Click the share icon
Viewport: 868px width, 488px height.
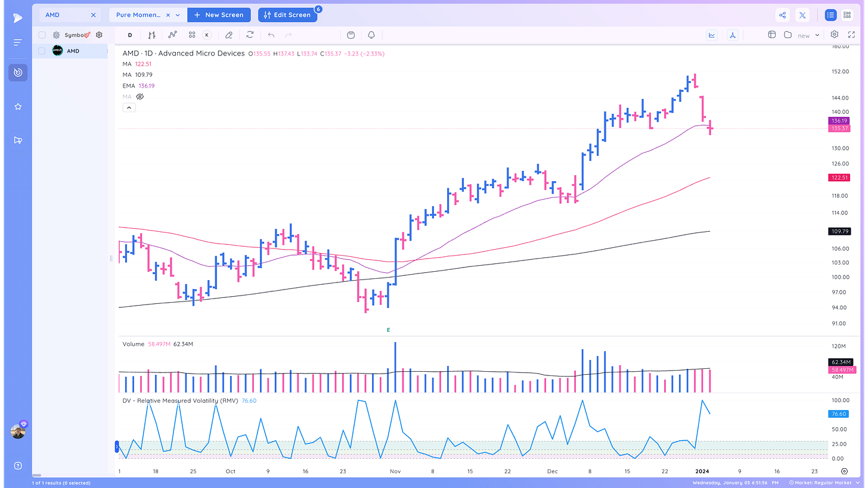[x=783, y=15]
